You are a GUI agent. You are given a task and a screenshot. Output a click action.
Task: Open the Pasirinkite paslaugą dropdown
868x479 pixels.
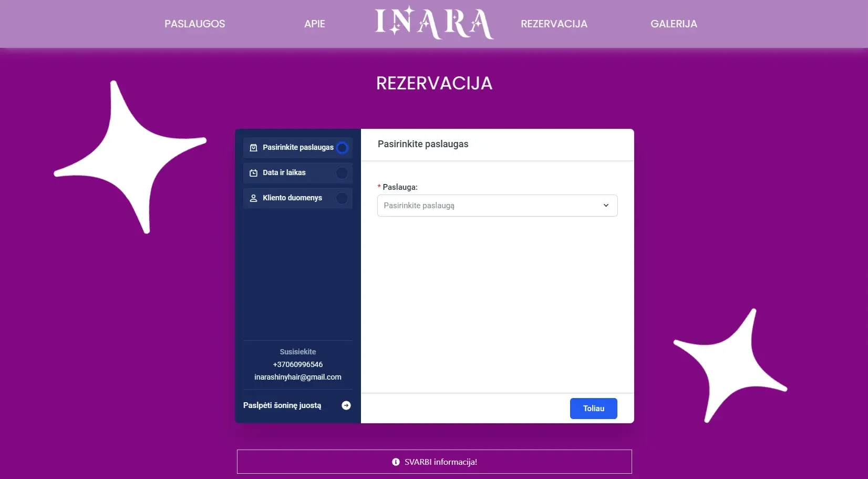[x=489, y=206]
